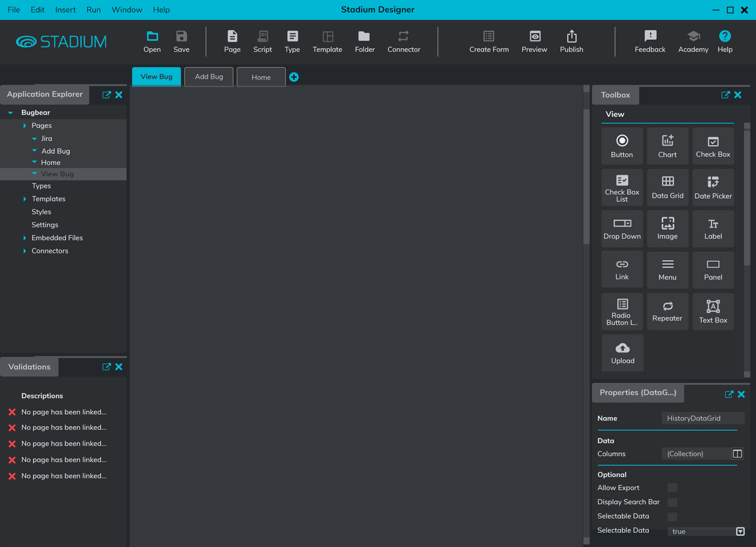The height and width of the screenshot is (547, 756).
Task: Collapse the Home page arrow in tree
Action: click(x=35, y=162)
